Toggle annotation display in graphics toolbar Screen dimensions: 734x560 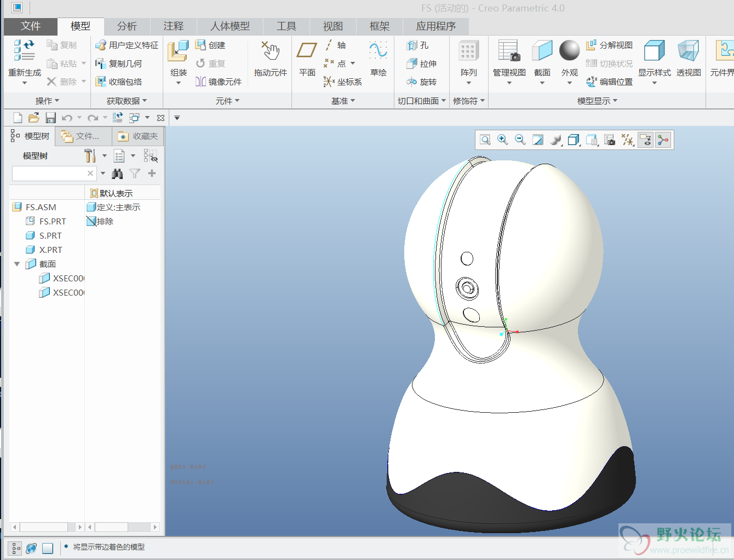[646, 140]
